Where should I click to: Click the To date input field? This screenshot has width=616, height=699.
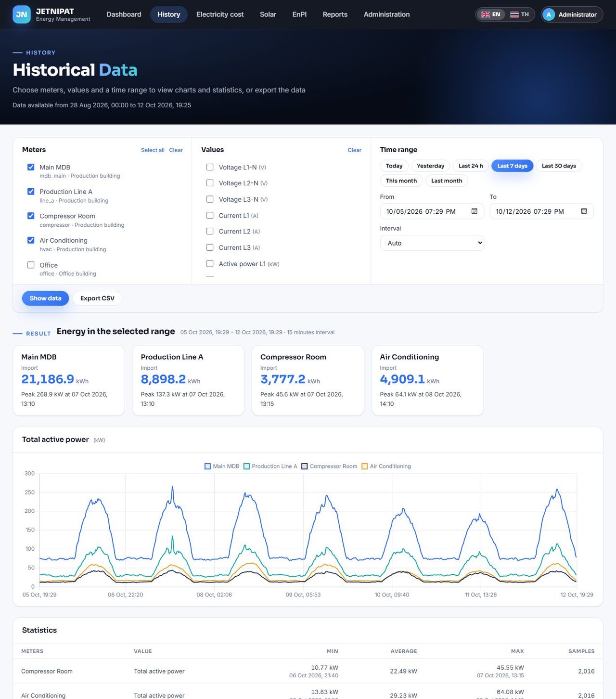(x=541, y=211)
